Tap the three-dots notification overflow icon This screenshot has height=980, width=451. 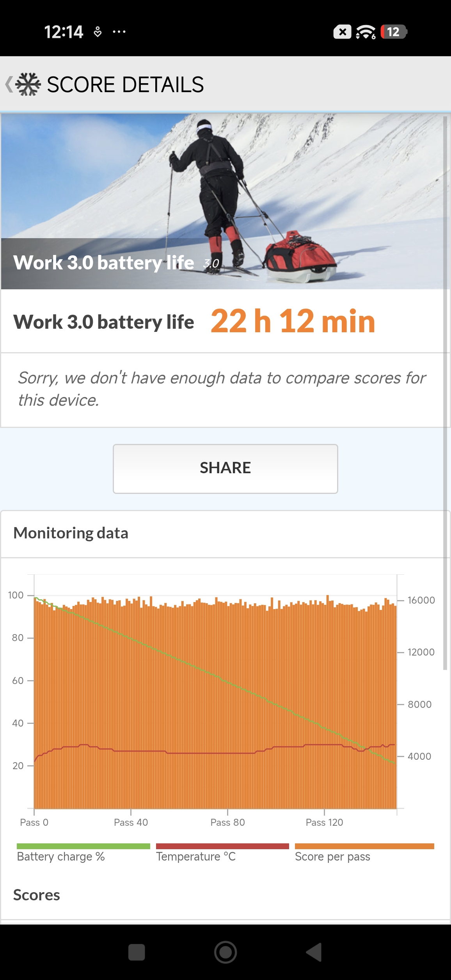tap(119, 32)
